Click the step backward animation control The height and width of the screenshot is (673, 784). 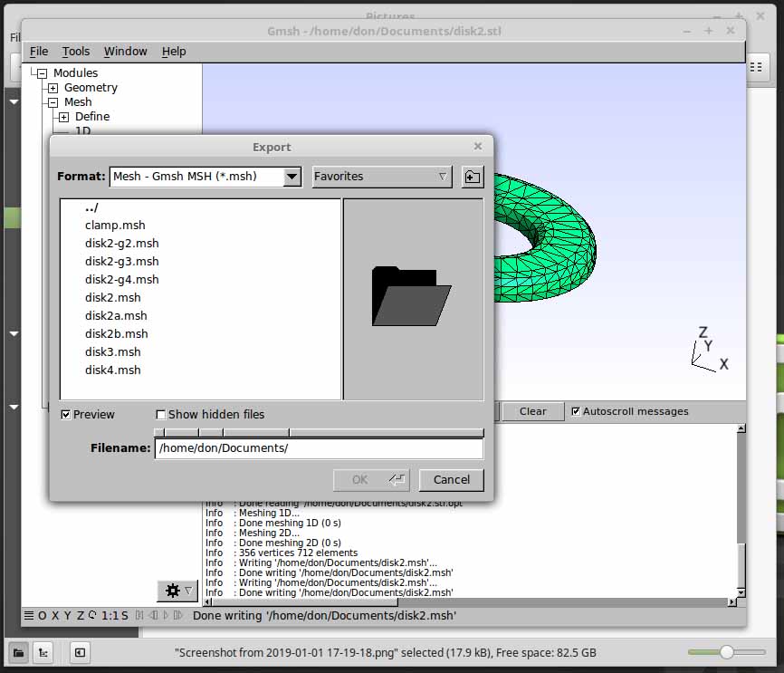pos(154,615)
